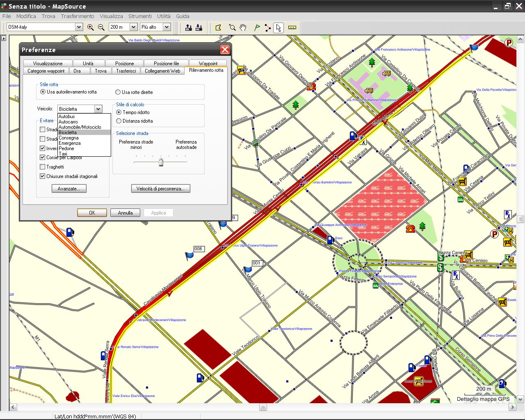
Task: Choose Automobile/Motociclo in vehicle list
Action: point(84,127)
